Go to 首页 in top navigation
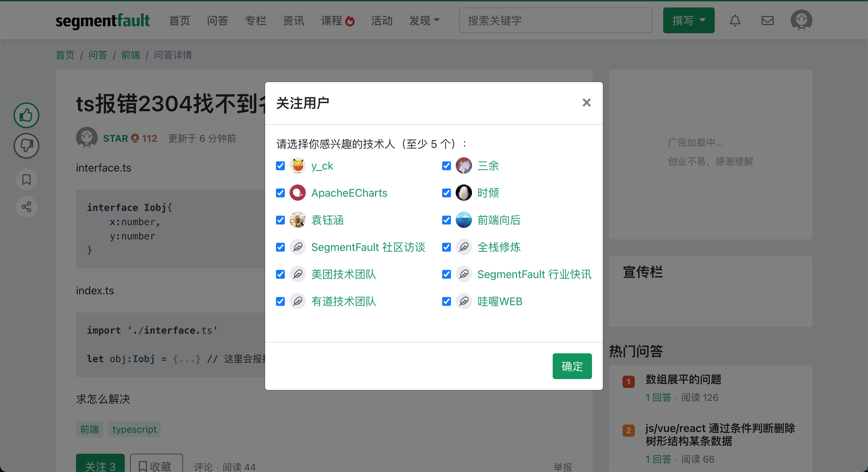The image size is (868, 472). click(180, 21)
